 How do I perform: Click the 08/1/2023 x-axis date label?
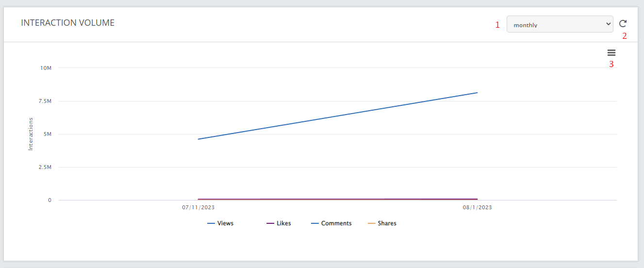point(478,207)
